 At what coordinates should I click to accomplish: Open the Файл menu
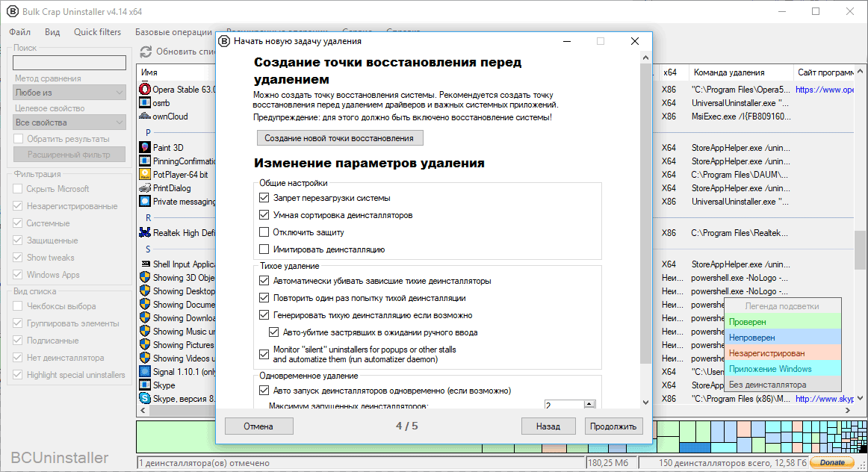click(20, 32)
